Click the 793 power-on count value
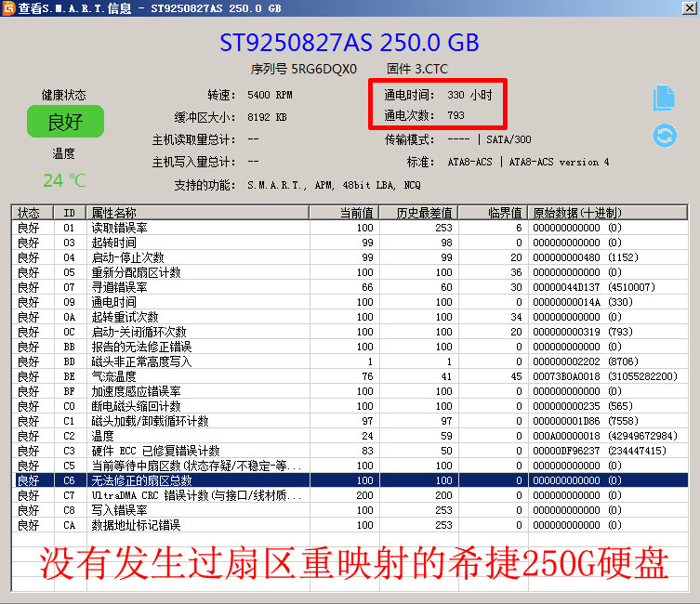This screenshot has height=604, width=700. 456,115
